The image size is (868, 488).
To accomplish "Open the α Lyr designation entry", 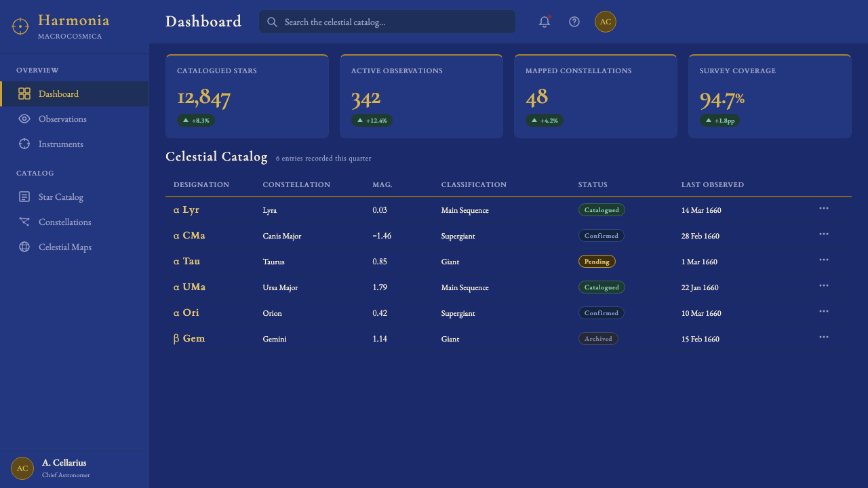I will click(186, 210).
